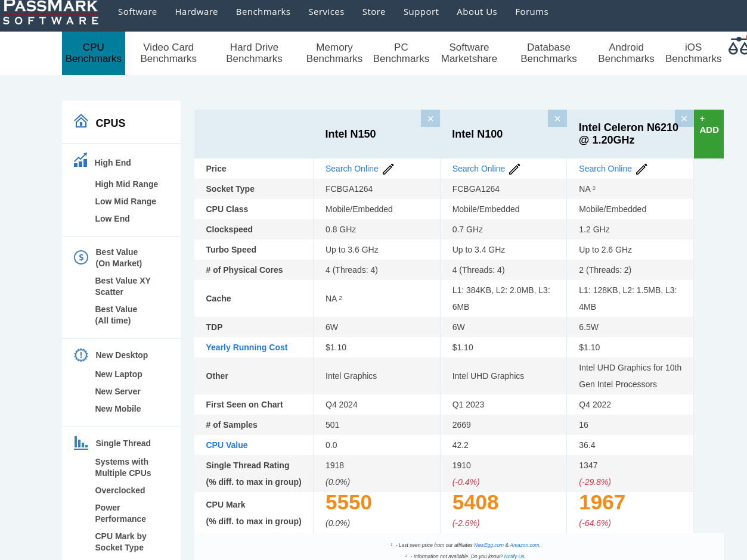Open the Hard Drive Benchmarks tab

coord(254,53)
